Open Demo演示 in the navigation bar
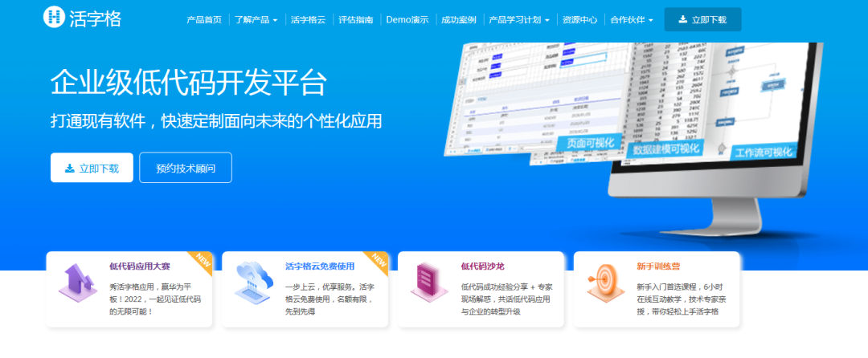This screenshot has height=358, width=868. tap(407, 20)
